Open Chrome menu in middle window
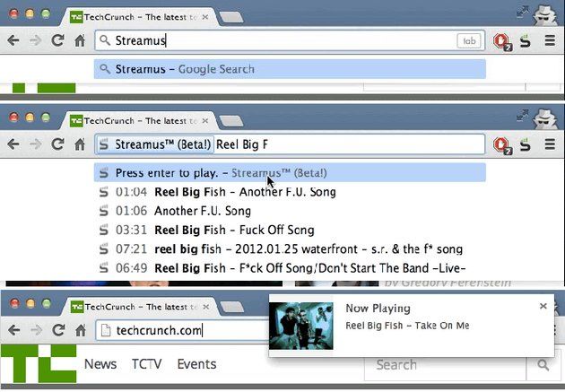The height and width of the screenshot is (392, 565). click(550, 144)
